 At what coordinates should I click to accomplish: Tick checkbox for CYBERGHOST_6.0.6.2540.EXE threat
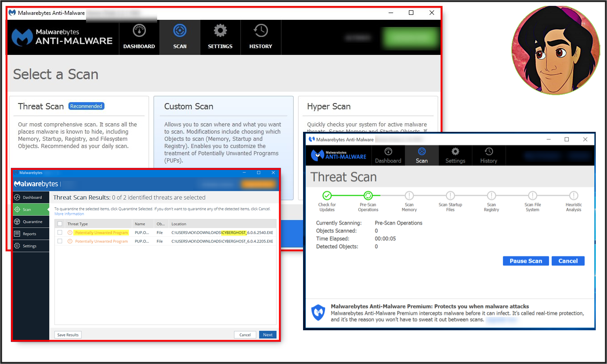pyautogui.click(x=60, y=233)
